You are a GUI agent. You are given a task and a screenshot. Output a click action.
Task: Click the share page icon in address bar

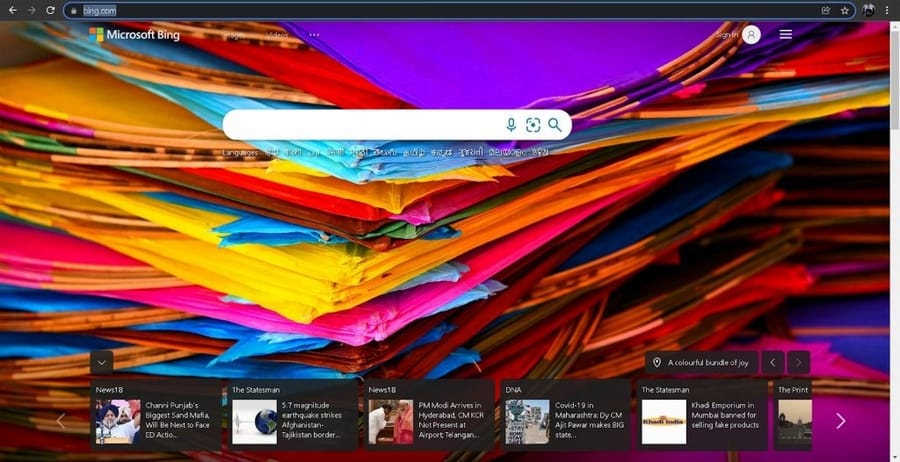(826, 10)
